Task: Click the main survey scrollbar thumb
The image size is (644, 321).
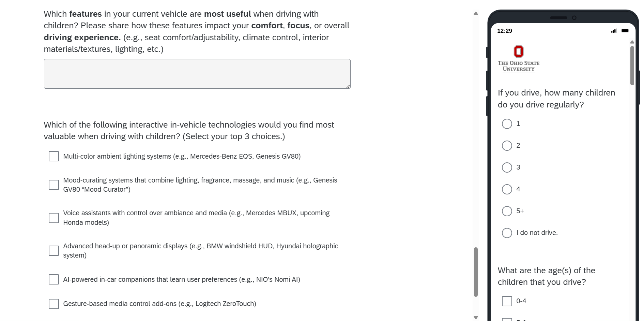Action: click(x=476, y=272)
